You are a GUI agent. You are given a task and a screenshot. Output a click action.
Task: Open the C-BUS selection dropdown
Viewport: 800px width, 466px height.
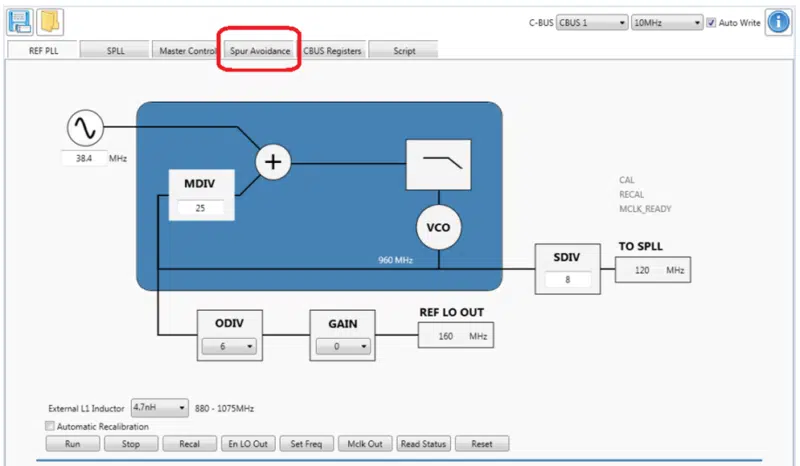pyautogui.click(x=591, y=23)
